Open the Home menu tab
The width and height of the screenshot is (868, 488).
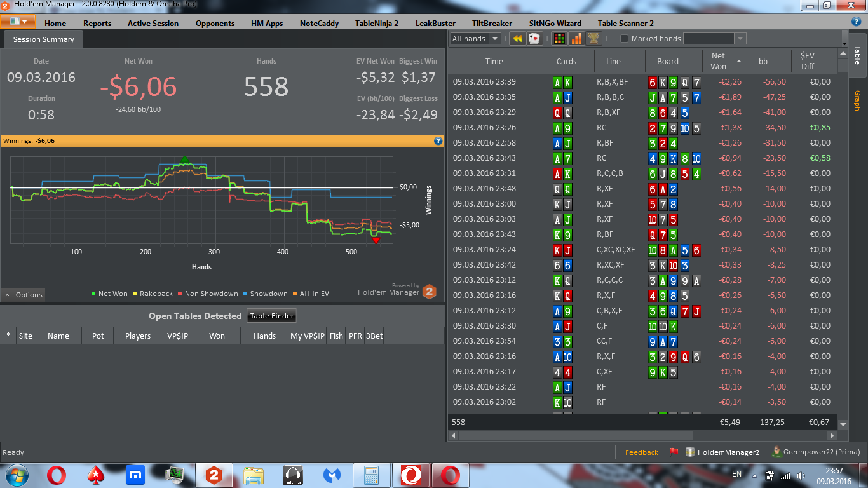pyautogui.click(x=55, y=23)
